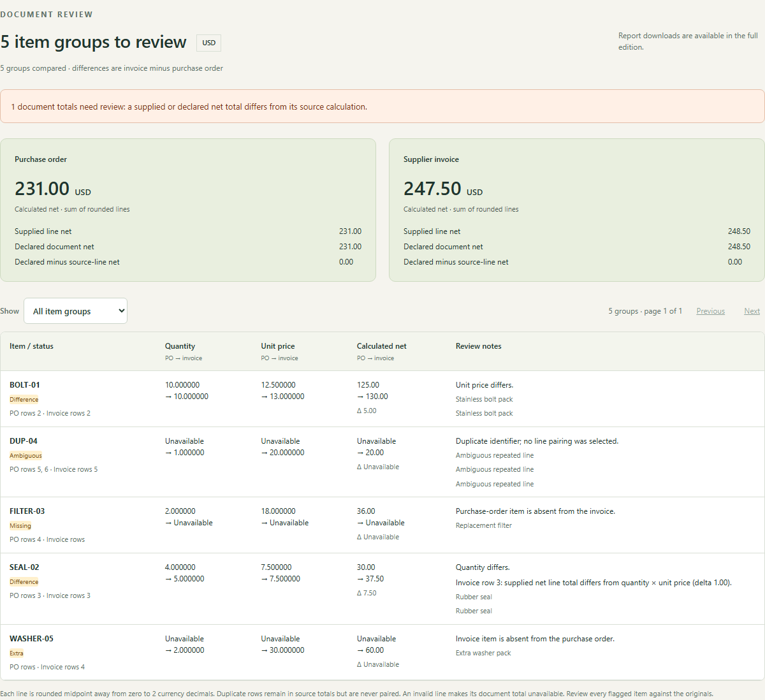Select the SEAL-02 item name
Viewport: 765px width, 700px height.
24,567
